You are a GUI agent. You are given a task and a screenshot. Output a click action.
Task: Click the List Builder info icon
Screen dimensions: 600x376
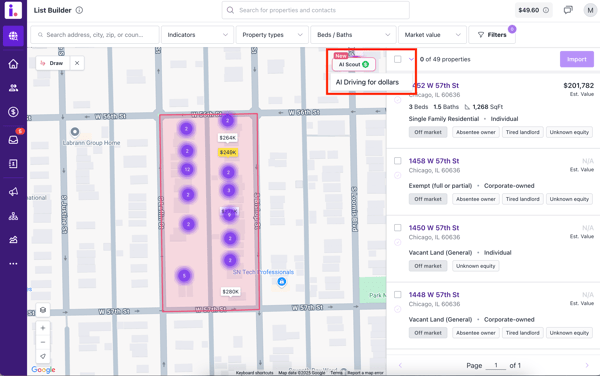pos(79,10)
